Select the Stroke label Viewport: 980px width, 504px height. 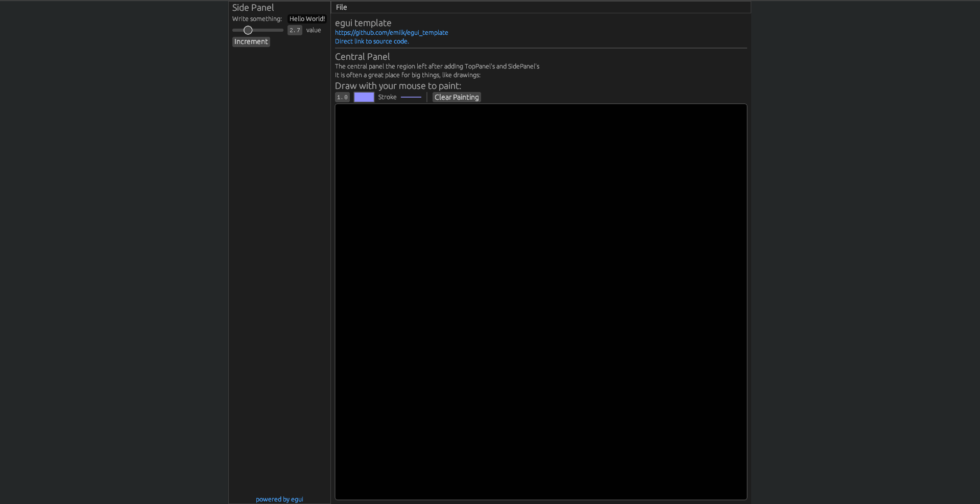coord(387,97)
